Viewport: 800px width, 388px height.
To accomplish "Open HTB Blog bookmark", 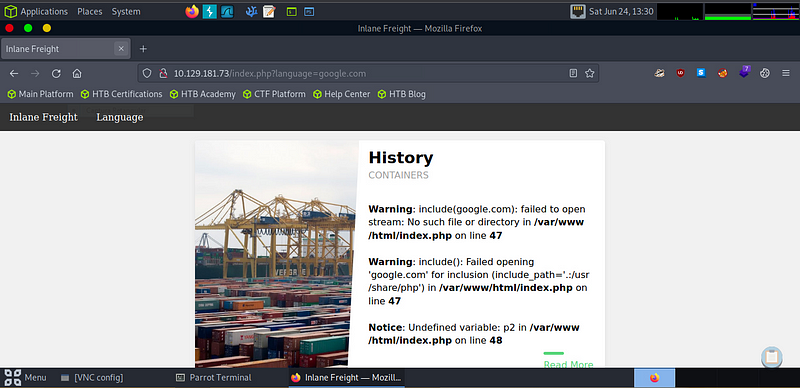I will click(x=401, y=94).
